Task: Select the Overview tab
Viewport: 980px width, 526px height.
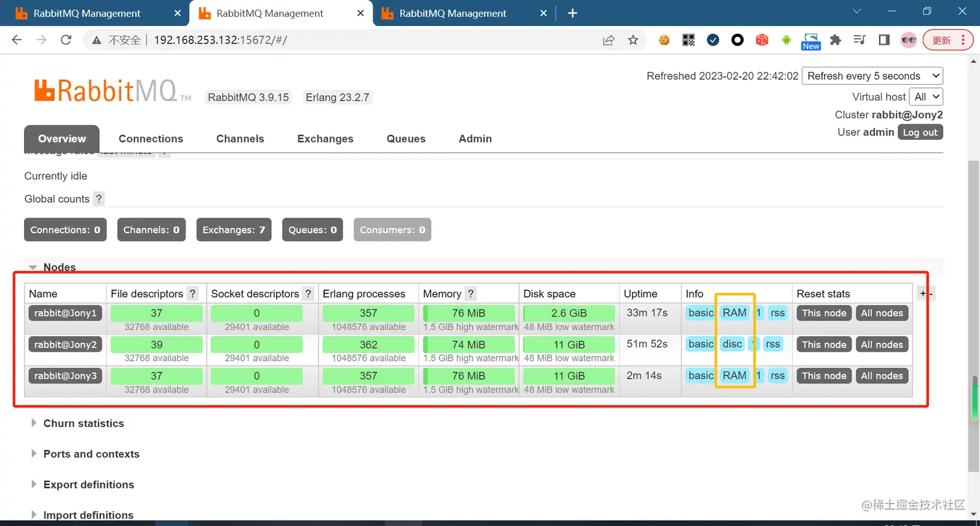Action: [x=62, y=139]
